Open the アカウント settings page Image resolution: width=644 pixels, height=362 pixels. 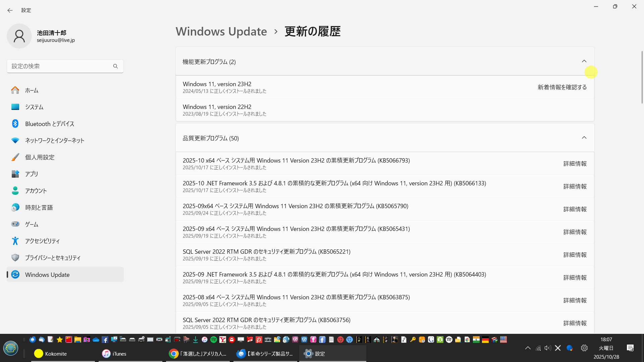(x=65, y=191)
